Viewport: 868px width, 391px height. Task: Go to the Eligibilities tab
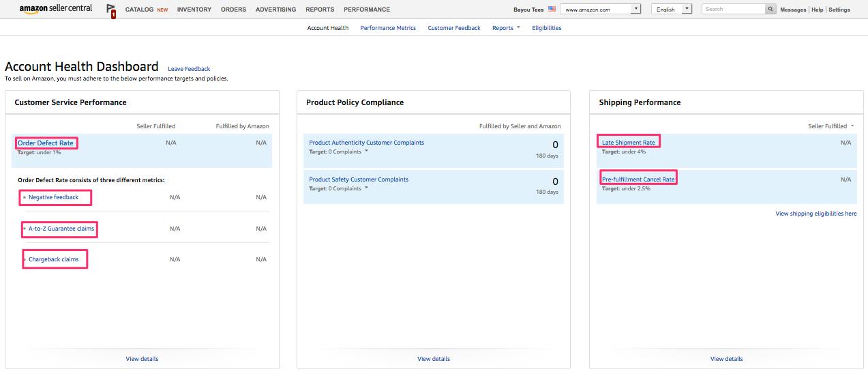pyautogui.click(x=547, y=28)
